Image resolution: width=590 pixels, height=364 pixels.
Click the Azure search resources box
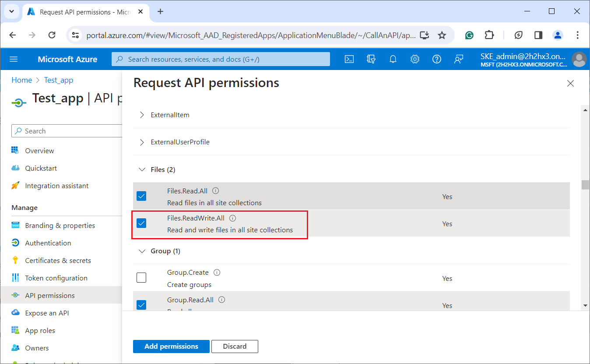tap(221, 59)
